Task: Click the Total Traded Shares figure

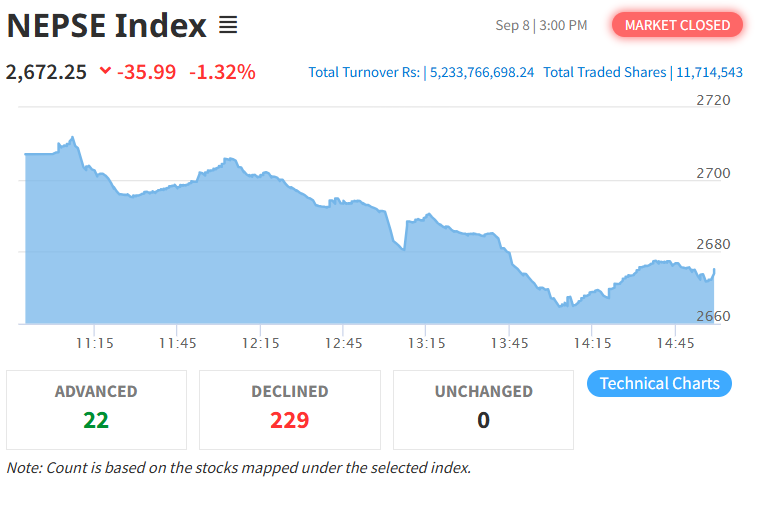Action: 710,72
